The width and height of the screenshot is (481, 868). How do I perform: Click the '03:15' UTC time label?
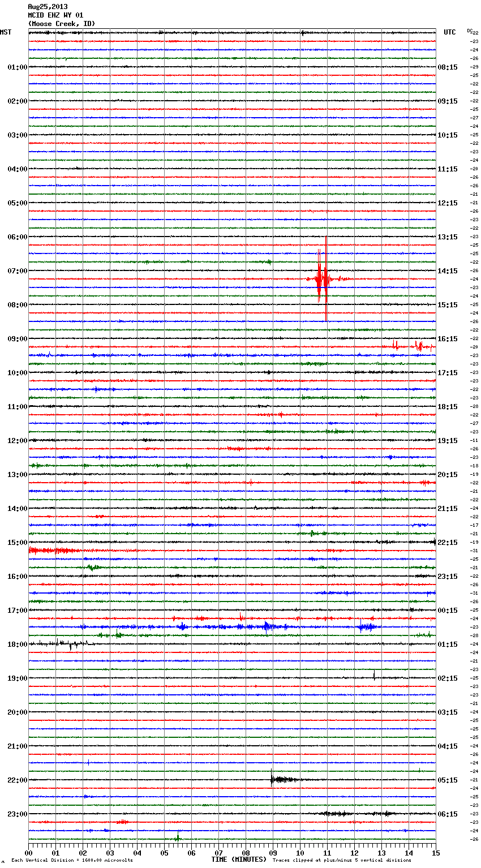[448, 712]
